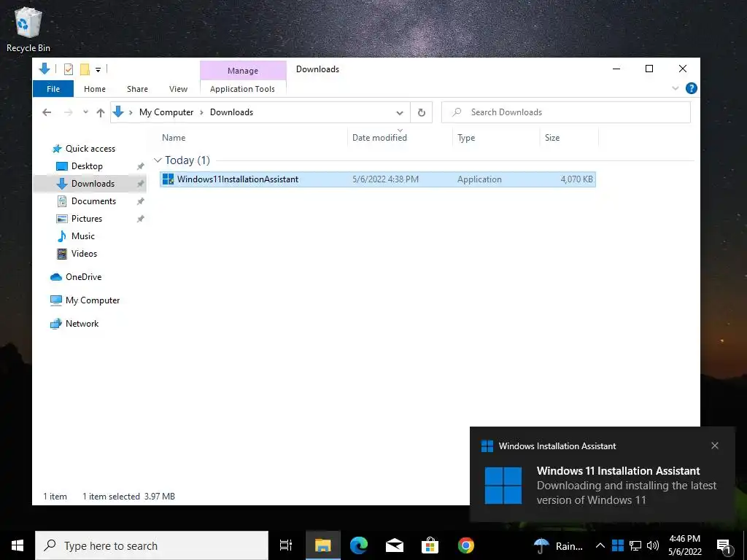Click Downloads in the address breadcrumb
Viewport: 747px width, 560px height.
(231, 112)
